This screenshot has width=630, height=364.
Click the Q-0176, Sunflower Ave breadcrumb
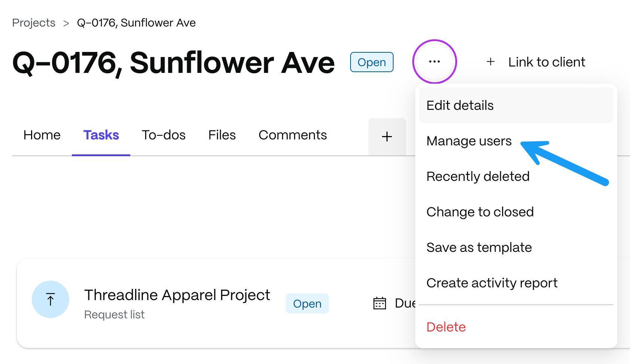(136, 23)
